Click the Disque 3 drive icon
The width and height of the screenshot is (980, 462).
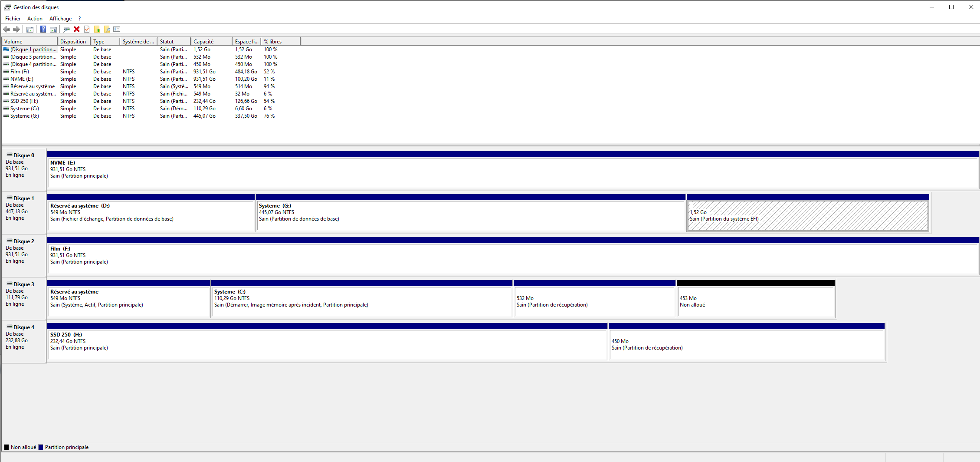[x=10, y=284]
